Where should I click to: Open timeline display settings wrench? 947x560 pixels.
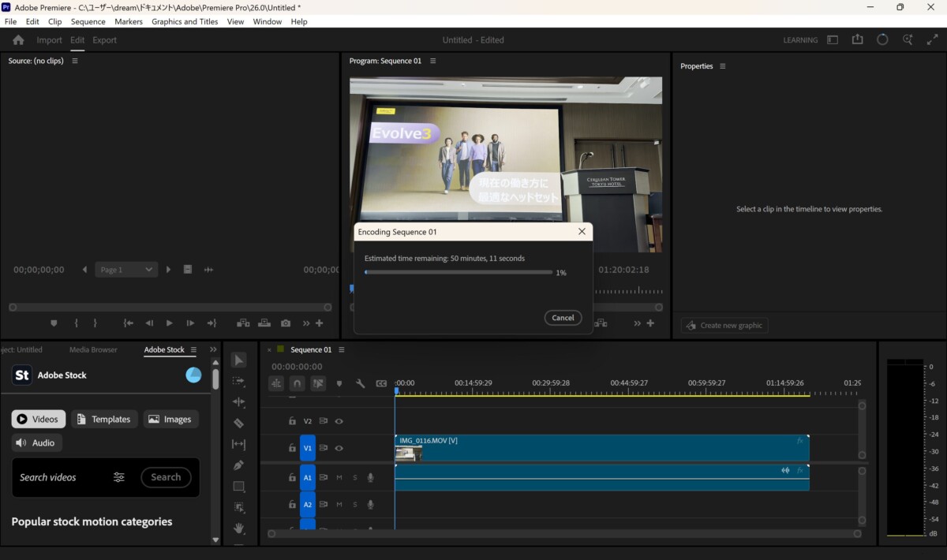coord(361,383)
